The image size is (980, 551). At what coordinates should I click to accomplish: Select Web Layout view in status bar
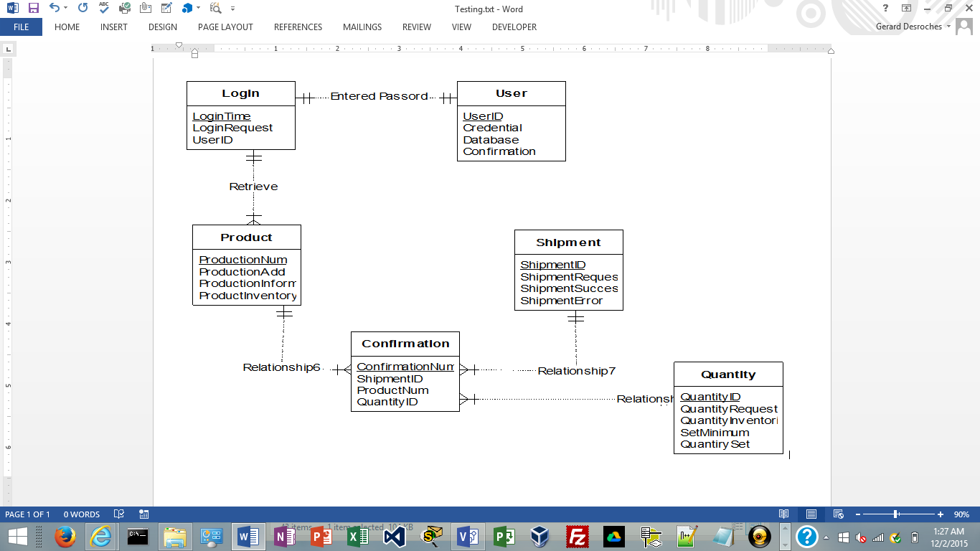838,514
